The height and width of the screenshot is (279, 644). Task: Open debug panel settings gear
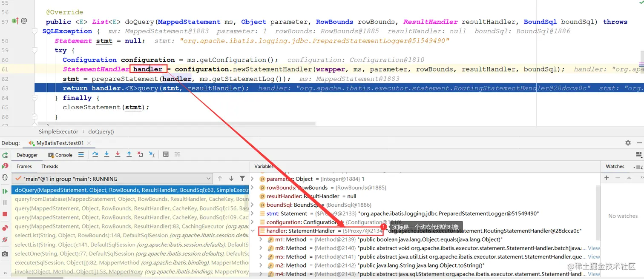pos(628,143)
